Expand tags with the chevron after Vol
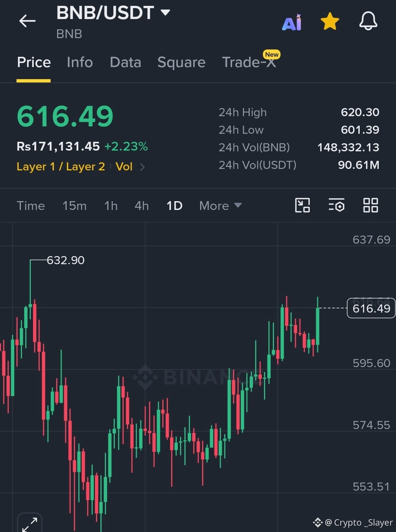The height and width of the screenshot is (532, 396). (143, 167)
